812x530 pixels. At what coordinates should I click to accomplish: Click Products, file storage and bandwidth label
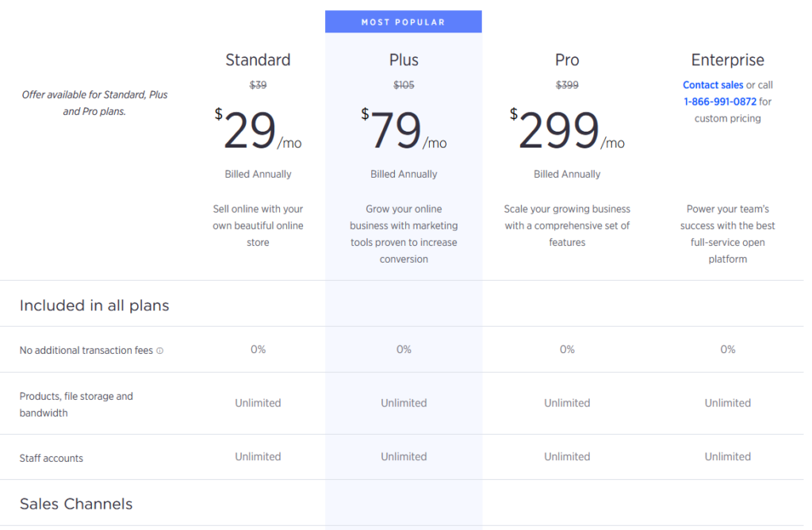pyautogui.click(x=76, y=405)
